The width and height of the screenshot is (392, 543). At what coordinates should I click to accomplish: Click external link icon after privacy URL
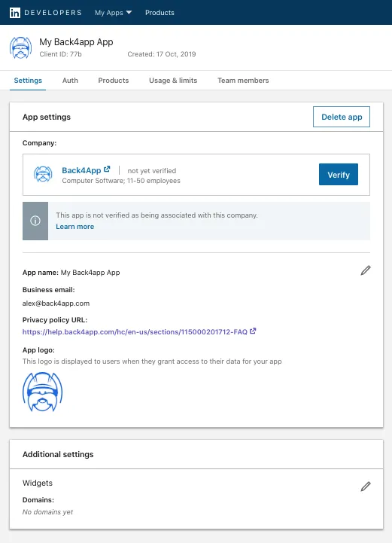pos(253,331)
